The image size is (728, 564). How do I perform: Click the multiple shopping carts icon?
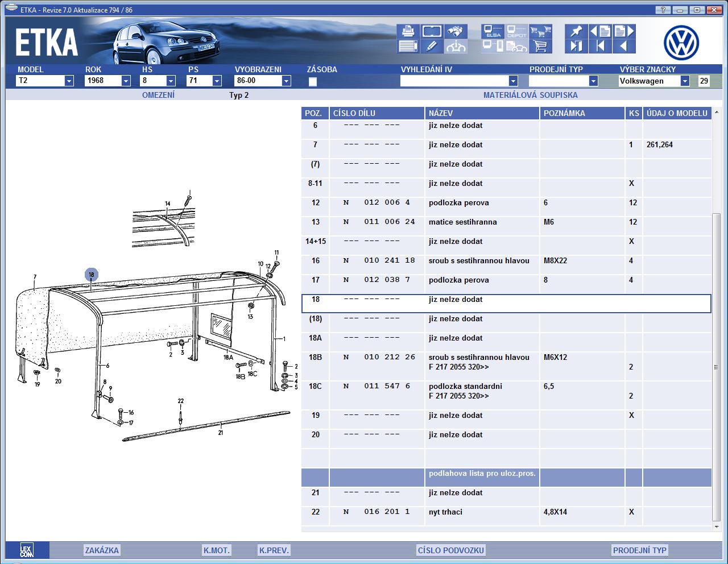click(x=540, y=31)
